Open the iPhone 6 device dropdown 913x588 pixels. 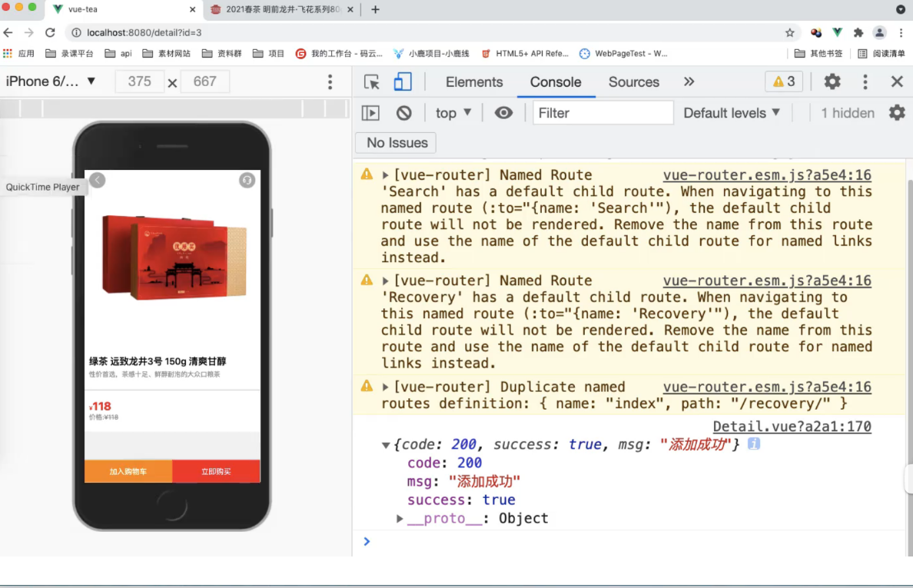tap(51, 81)
